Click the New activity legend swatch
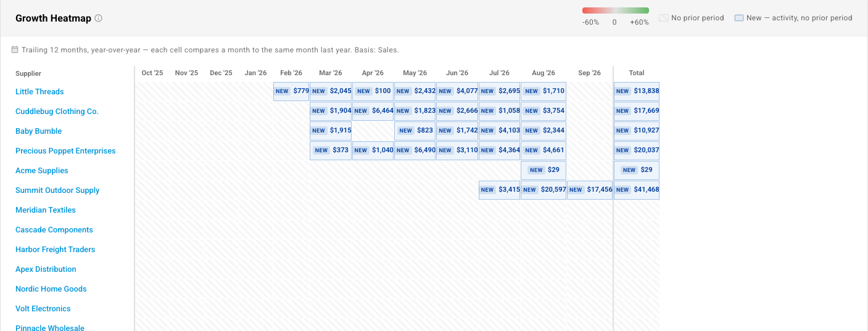868x331 pixels. pos(739,18)
